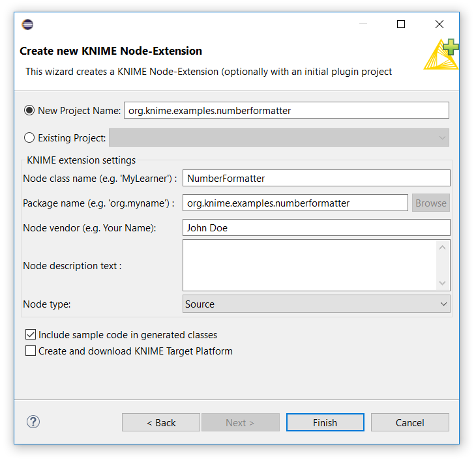
Task: Click the description scrollbar up arrow
Action: [443, 248]
